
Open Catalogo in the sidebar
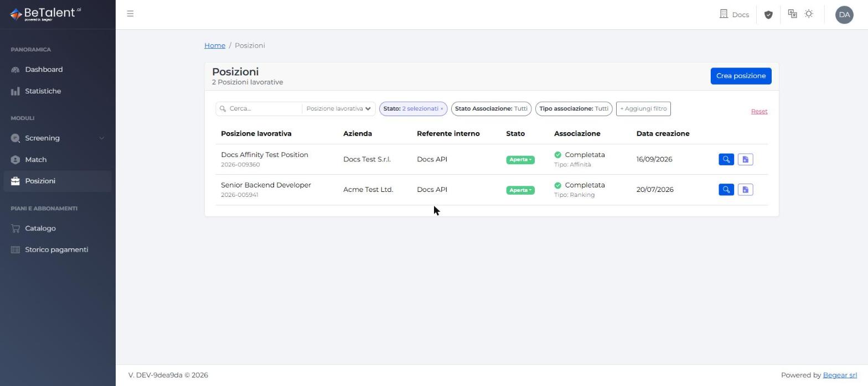tap(58, 228)
